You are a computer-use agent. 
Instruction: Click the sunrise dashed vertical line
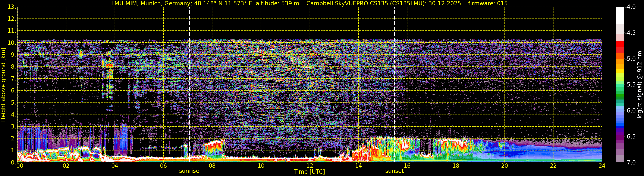(189, 85)
